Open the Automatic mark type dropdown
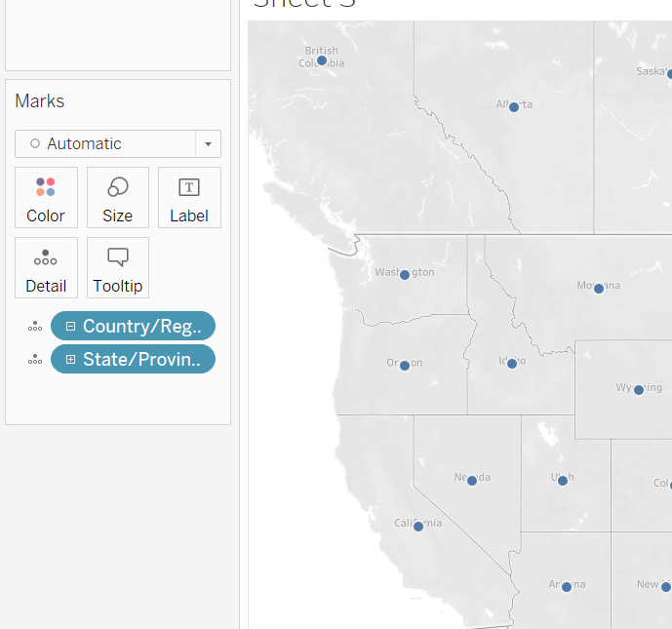The image size is (672, 629). [x=208, y=144]
